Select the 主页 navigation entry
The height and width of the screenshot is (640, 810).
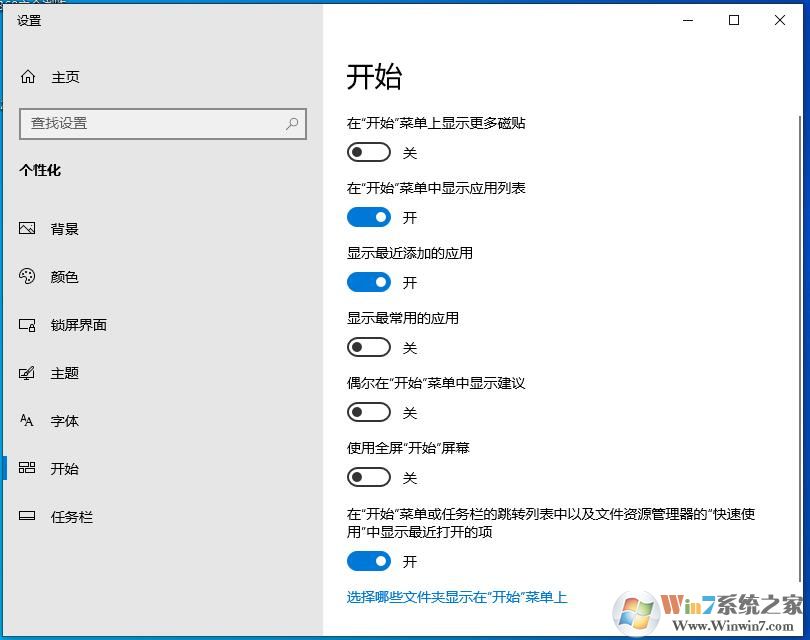pyautogui.click(x=62, y=77)
